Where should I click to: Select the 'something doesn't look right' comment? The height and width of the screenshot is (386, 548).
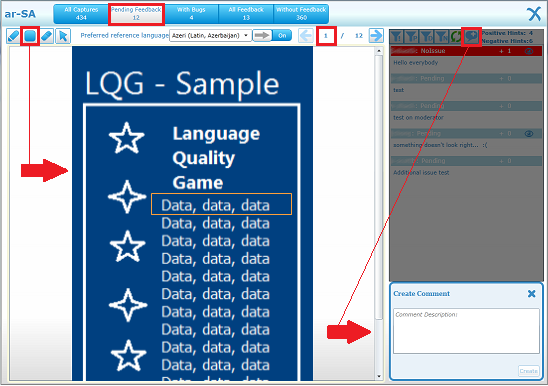point(440,145)
